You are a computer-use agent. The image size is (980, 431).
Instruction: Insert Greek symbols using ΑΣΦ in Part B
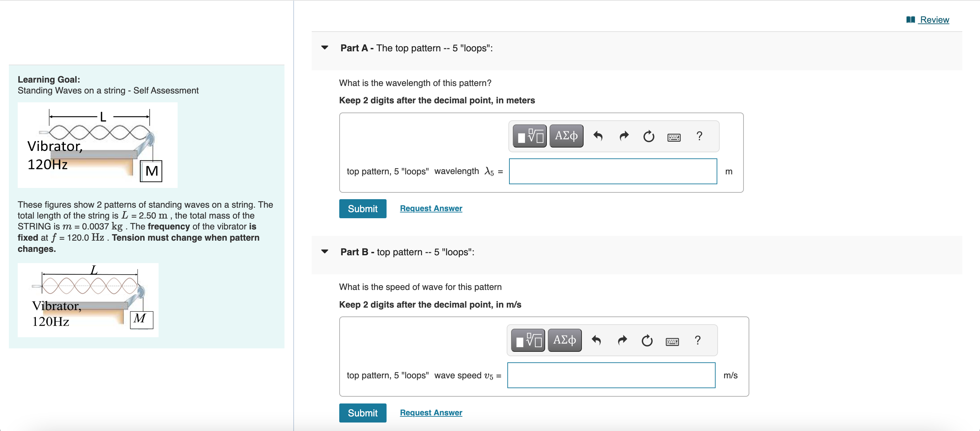[x=564, y=340]
